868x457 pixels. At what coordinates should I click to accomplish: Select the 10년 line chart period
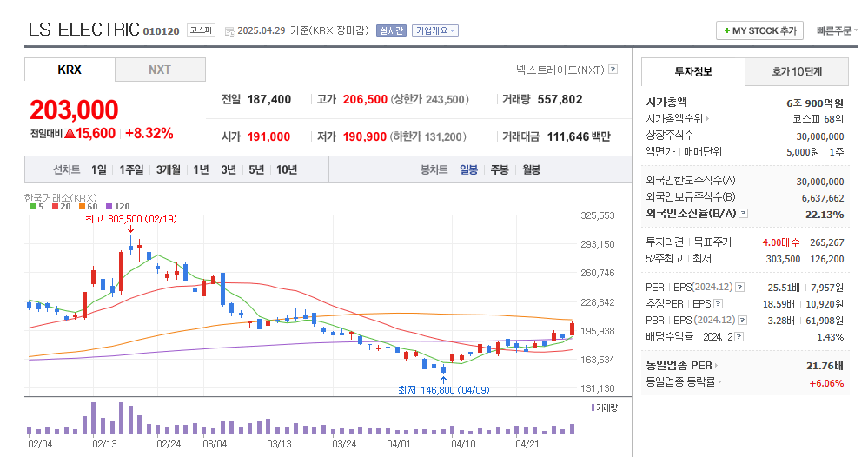click(x=287, y=169)
